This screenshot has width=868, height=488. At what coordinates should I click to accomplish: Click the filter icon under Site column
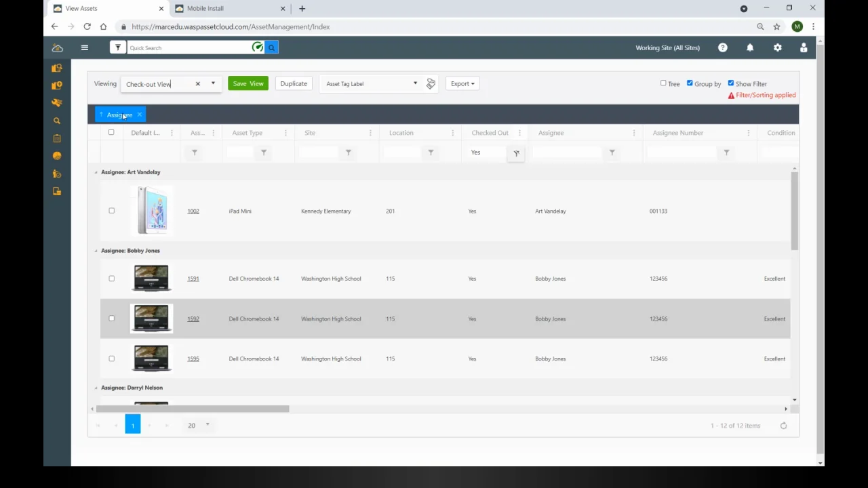pos(349,153)
